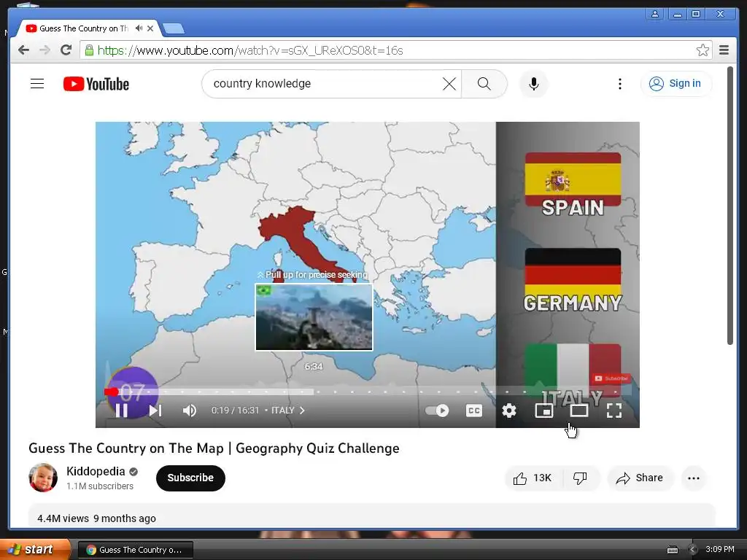The width and height of the screenshot is (747, 560).
Task: Skip to the next video
Action: tap(155, 411)
